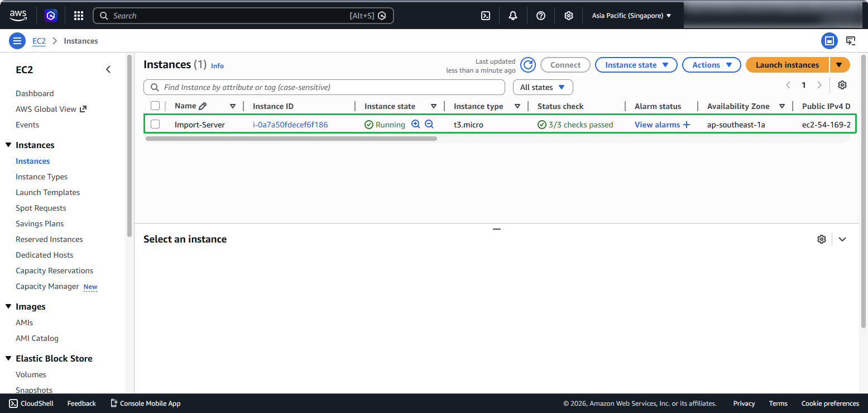The height and width of the screenshot is (413, 868).
Task: Click the Launch instances button
Action: tap(787, 65)
